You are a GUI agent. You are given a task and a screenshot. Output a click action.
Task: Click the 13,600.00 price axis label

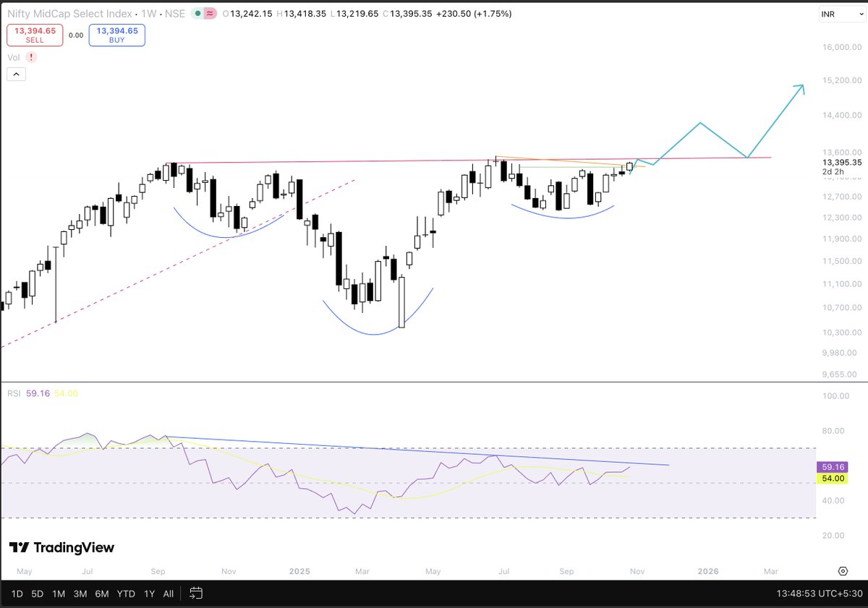coord(843,152)
